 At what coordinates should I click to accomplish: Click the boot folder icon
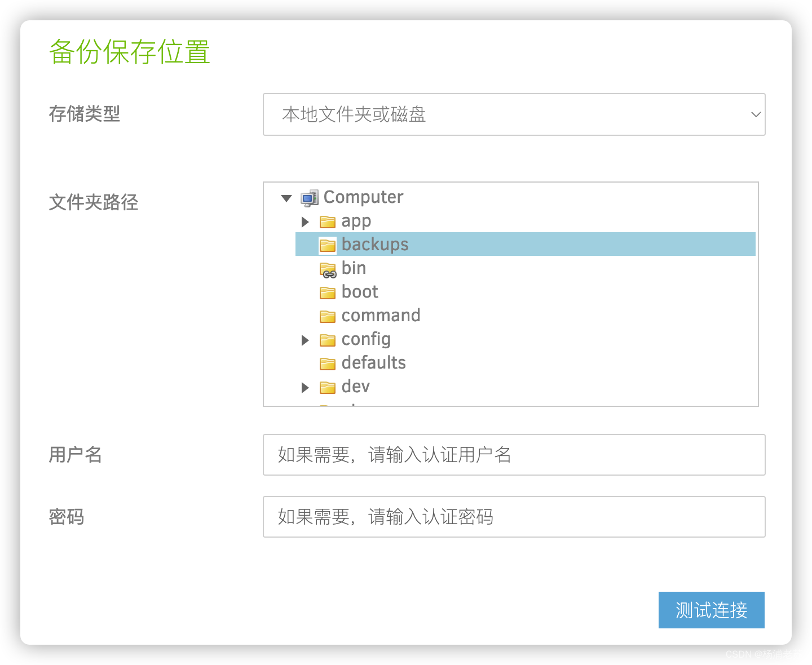[x=328, y=292]
